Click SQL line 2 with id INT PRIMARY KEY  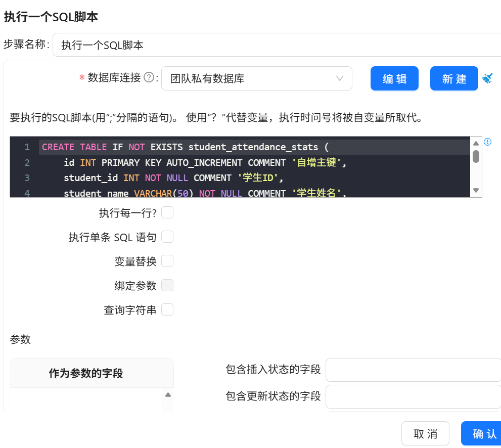point(205,162)
